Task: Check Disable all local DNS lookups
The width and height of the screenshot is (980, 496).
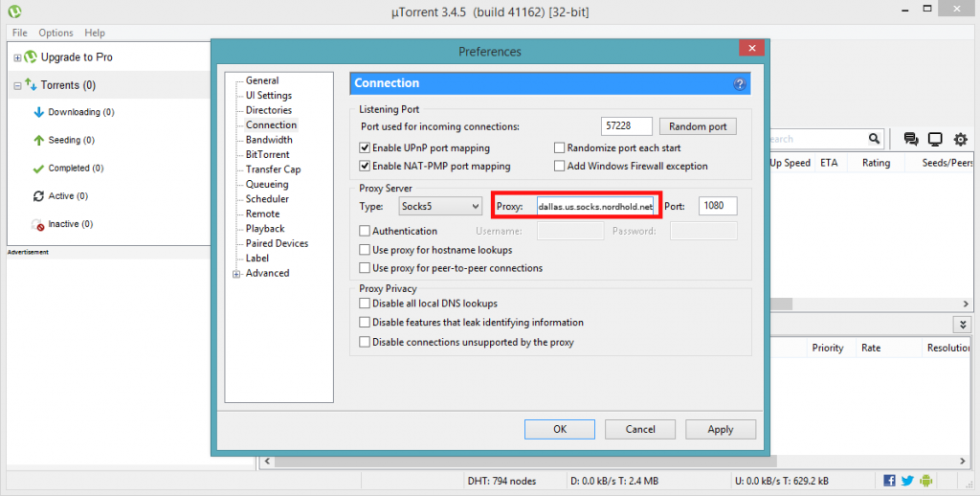Action: coord(365,304)
